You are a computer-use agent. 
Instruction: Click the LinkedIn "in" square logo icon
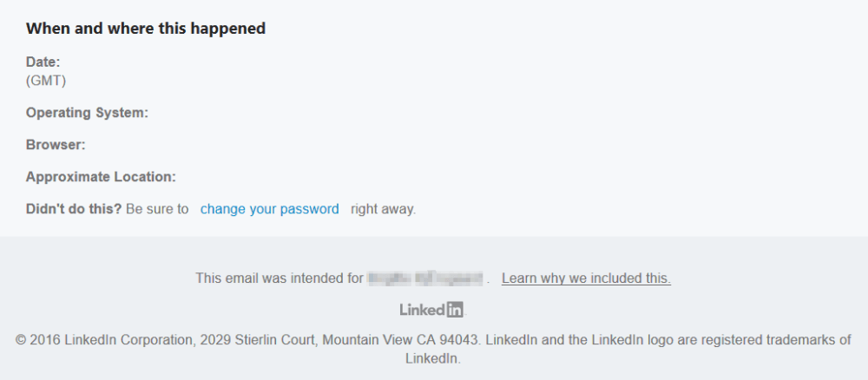coord(455,310)
